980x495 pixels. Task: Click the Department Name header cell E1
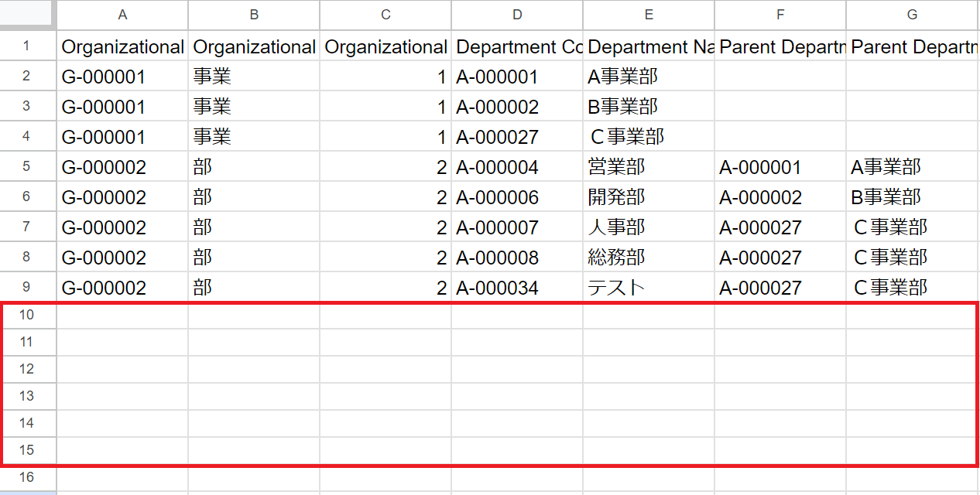pos(649,46)
